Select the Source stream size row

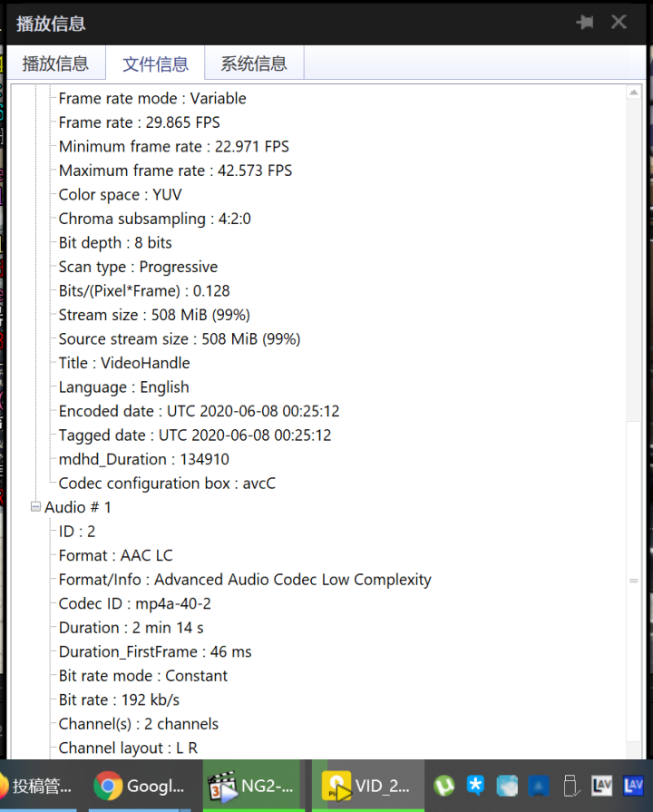(180, 339)
